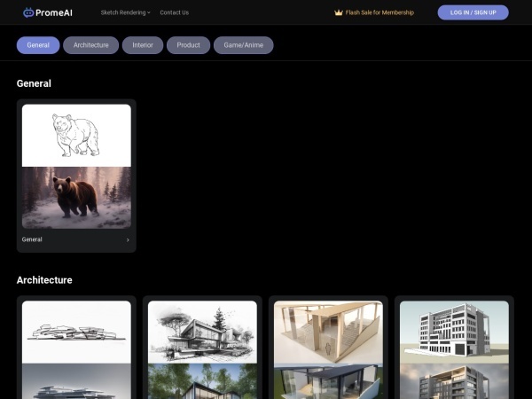Select the wooden architectural model card

coord(328,332)
